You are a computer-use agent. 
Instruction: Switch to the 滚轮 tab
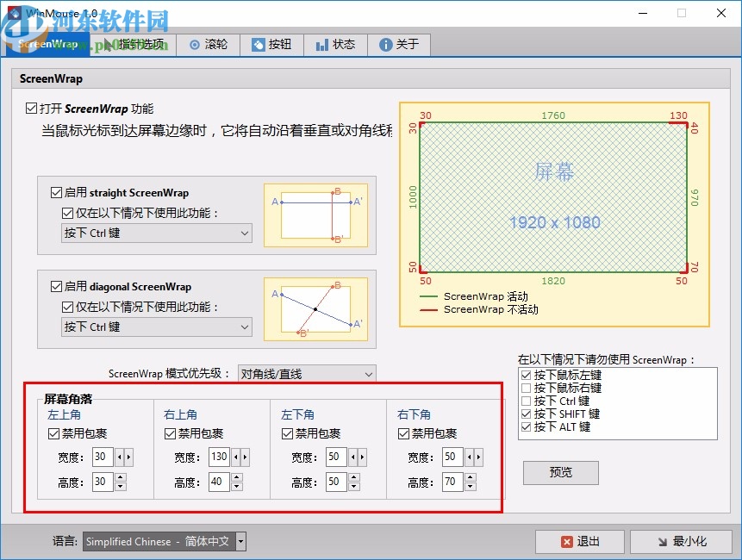point(209,45)
